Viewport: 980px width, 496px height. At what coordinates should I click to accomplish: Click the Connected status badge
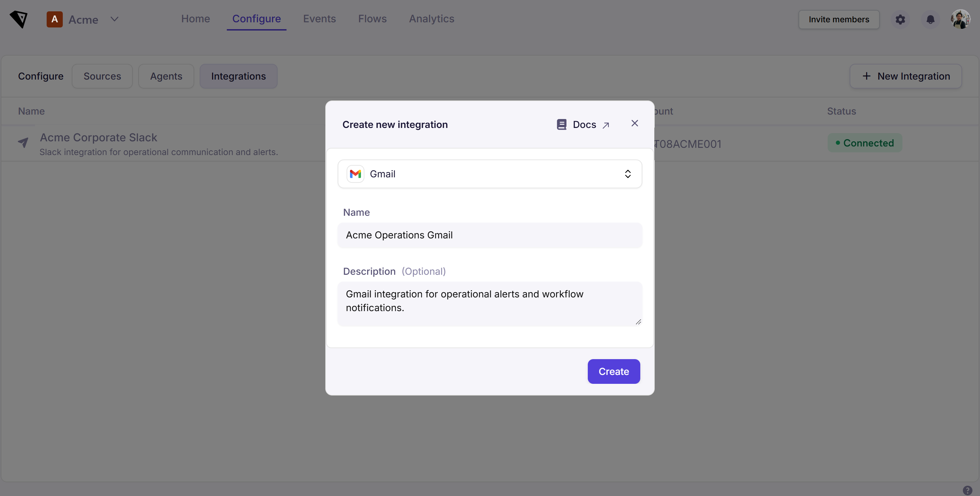point(865,143)
